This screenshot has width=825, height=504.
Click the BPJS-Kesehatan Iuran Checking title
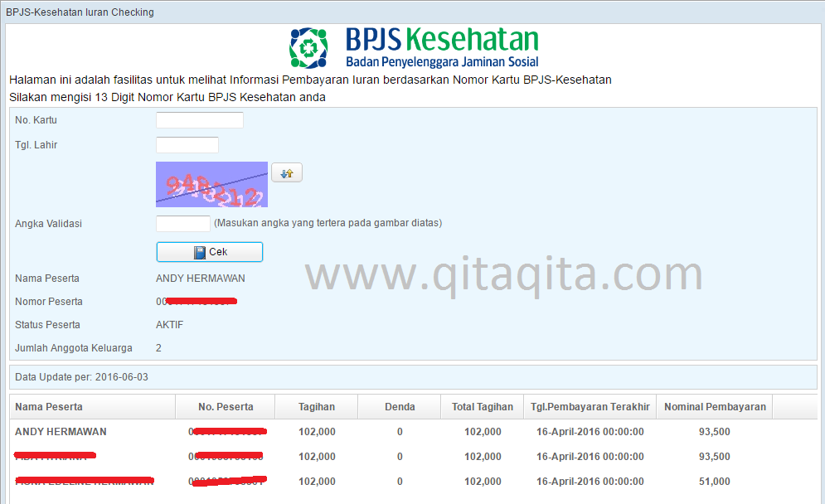click(x=80, y=12)
